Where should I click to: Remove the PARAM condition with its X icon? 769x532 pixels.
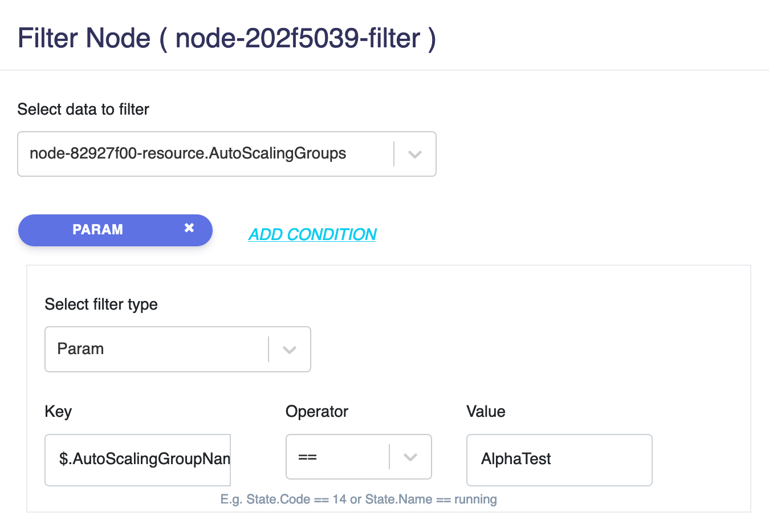tap(189, 228)
